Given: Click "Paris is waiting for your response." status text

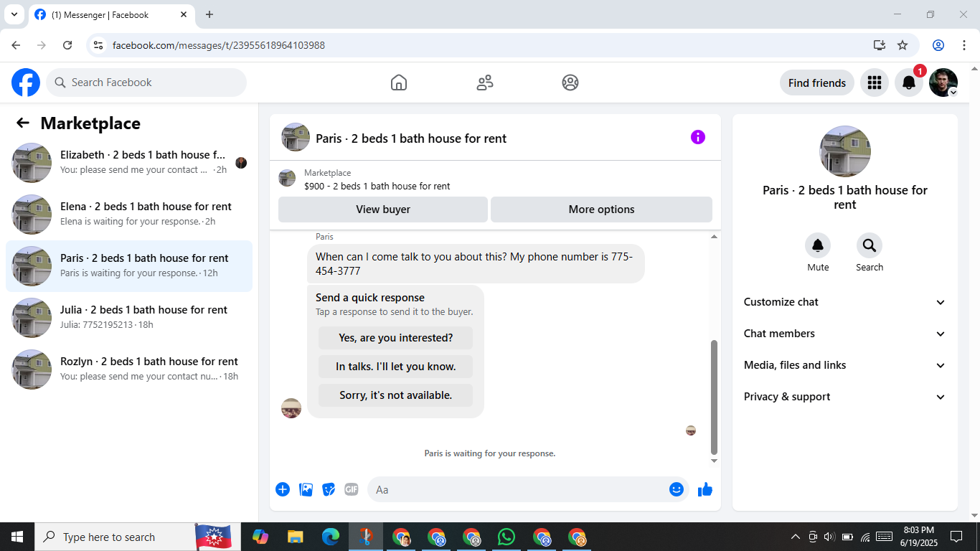Looking at the screenshot, I should point(490,453).
